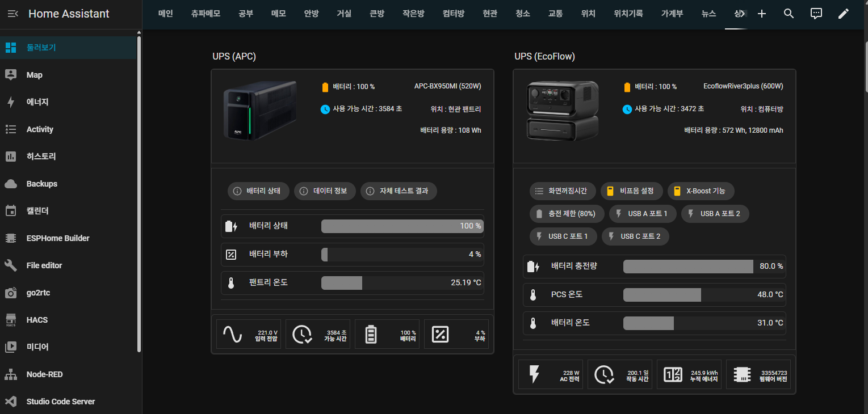Open HACS from the sidebar
The image size is (868, 414).
37,320
